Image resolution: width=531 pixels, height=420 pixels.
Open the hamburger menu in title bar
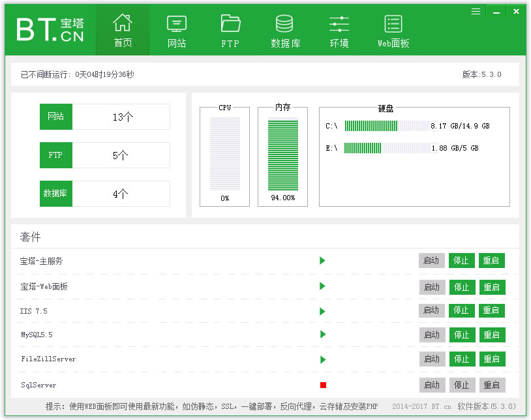click(476, 12)
